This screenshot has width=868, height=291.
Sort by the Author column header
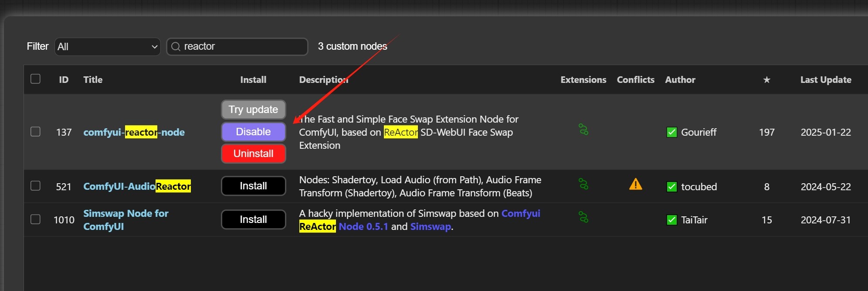(680, 80)
